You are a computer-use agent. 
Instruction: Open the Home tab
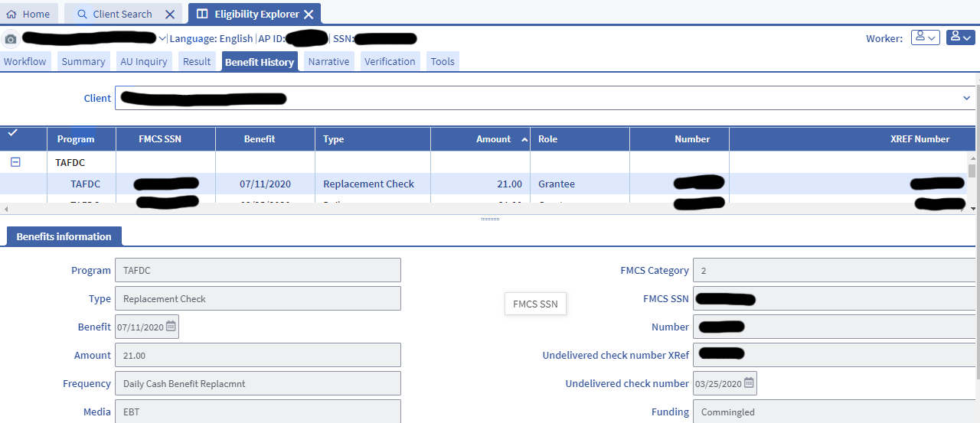coord(28,14)
